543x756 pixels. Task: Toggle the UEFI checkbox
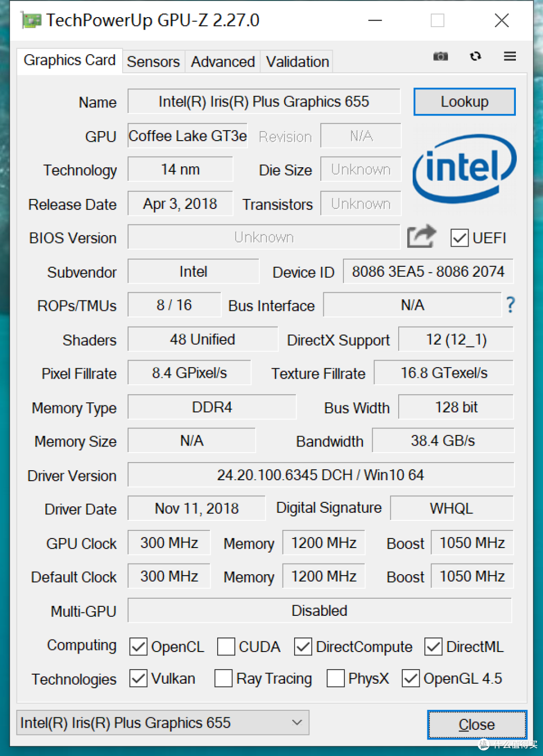(x=460, y=238)
